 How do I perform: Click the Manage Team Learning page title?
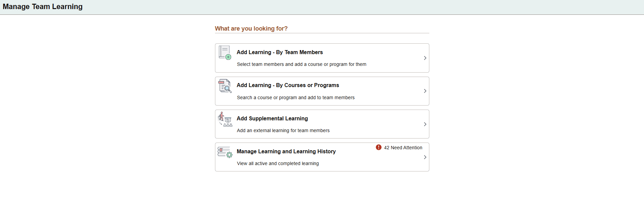[x=43, y=7]
